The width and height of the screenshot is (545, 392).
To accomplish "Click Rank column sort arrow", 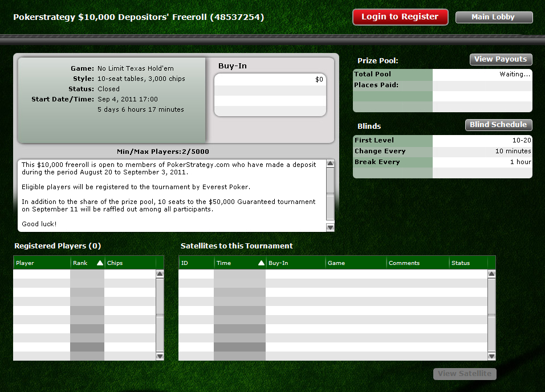I will tap(100, 263).
